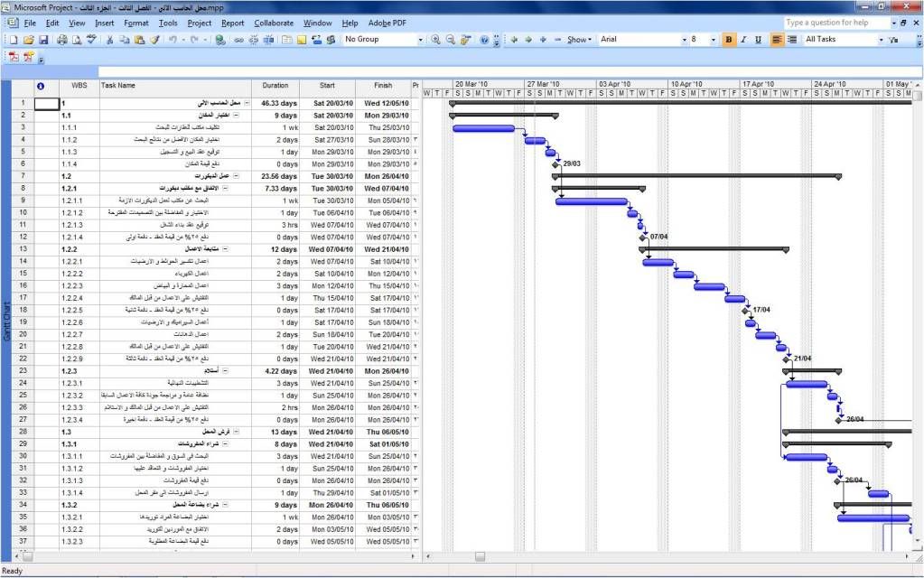
Task: Open the Format menu
Action: pos(136,23)
